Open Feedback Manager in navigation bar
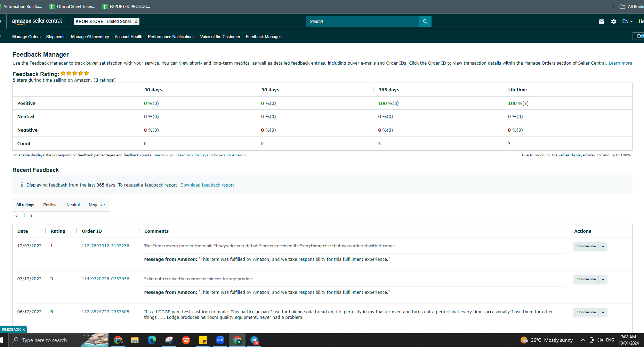 [x=263, y=37]
